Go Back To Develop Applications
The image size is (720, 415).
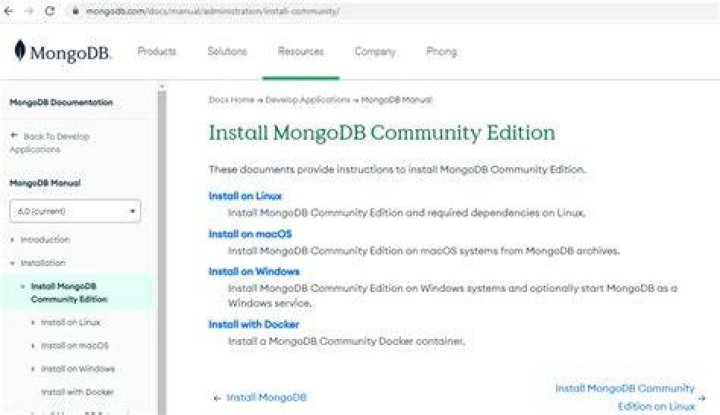[x=50, y=143]
